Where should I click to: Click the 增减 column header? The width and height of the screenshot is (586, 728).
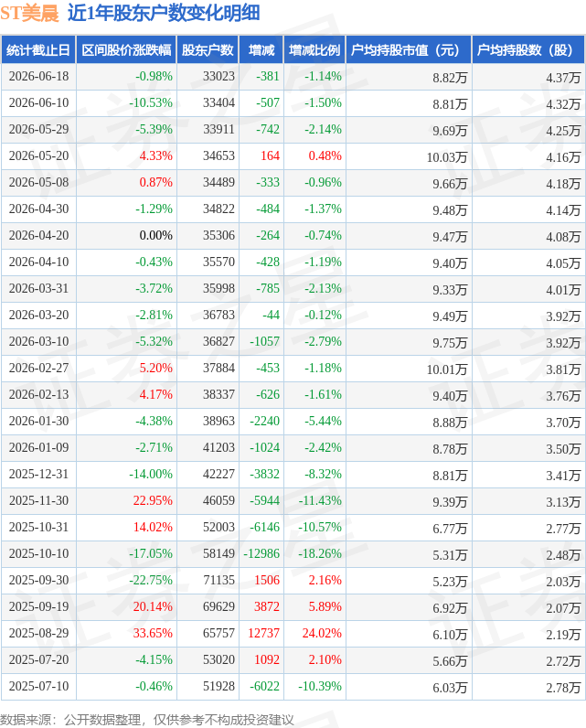261,49
